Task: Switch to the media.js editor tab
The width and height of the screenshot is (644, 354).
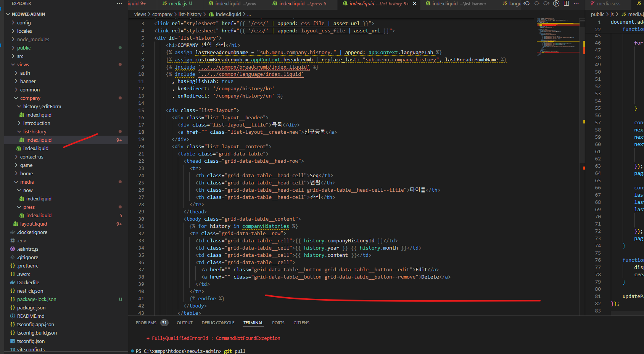Action: 177,3
